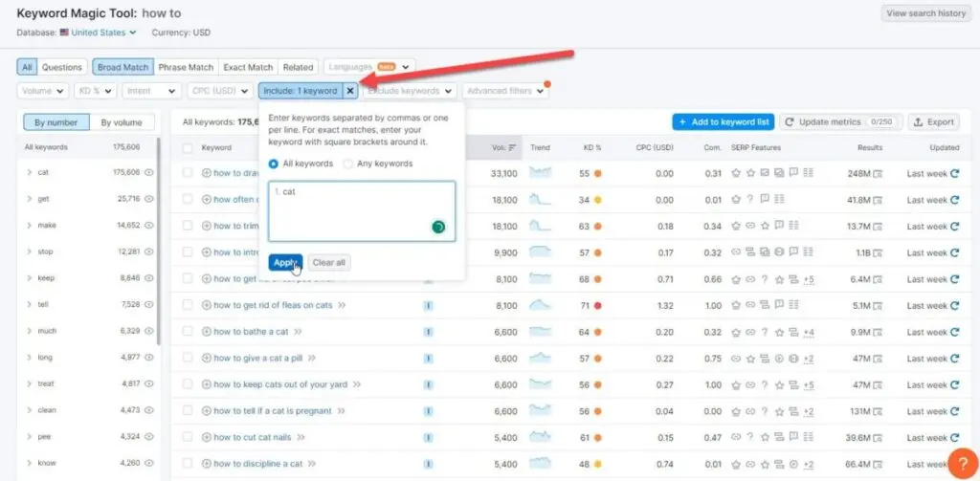Remove the Include keyword filter with X
Viewport: 980px width, 481px height.
pos(350,91)
